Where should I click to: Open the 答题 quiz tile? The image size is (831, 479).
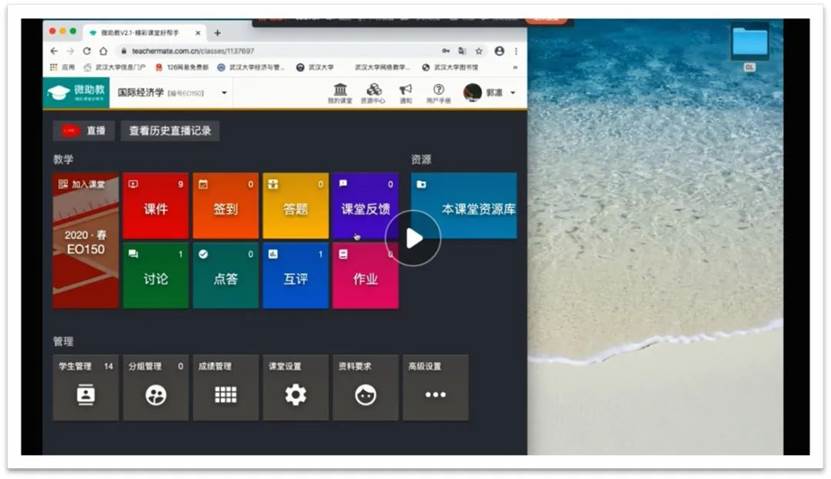tap(295, 206)
